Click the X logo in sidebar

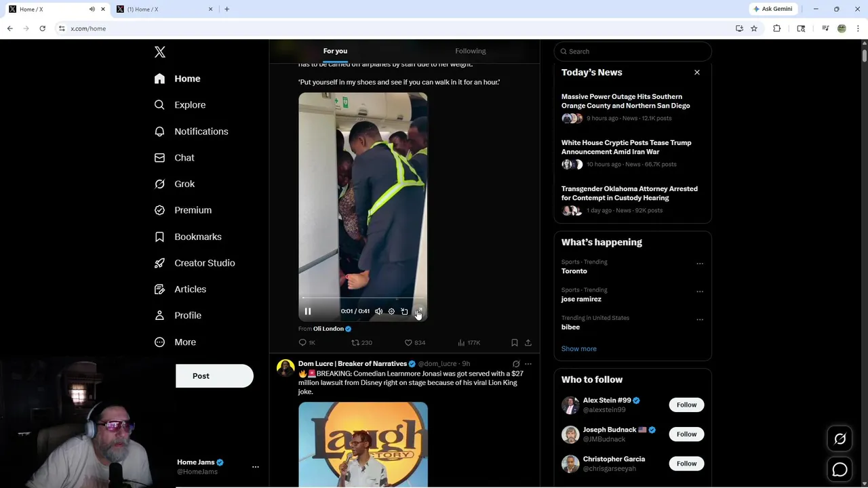[x=160, y=52]
